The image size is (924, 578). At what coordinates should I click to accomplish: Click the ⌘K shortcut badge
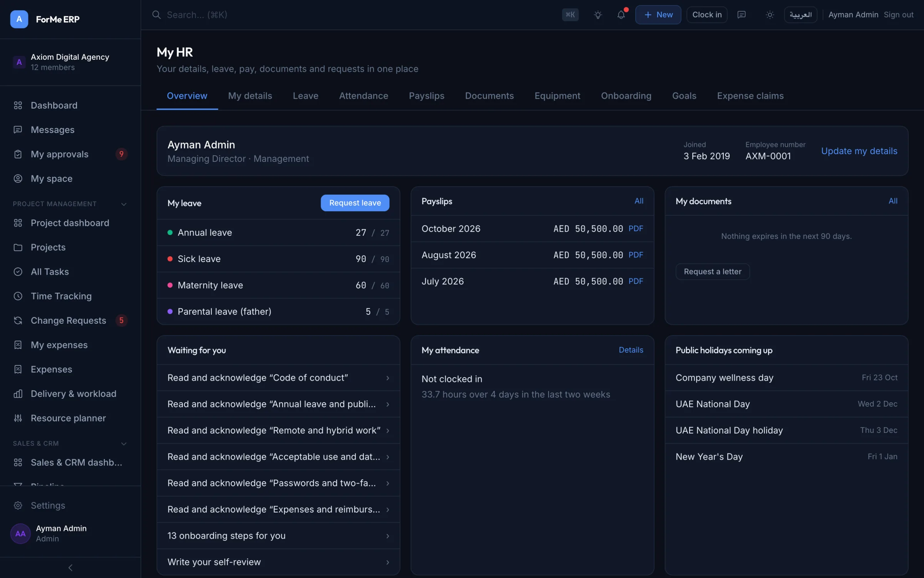coord(570,15)
